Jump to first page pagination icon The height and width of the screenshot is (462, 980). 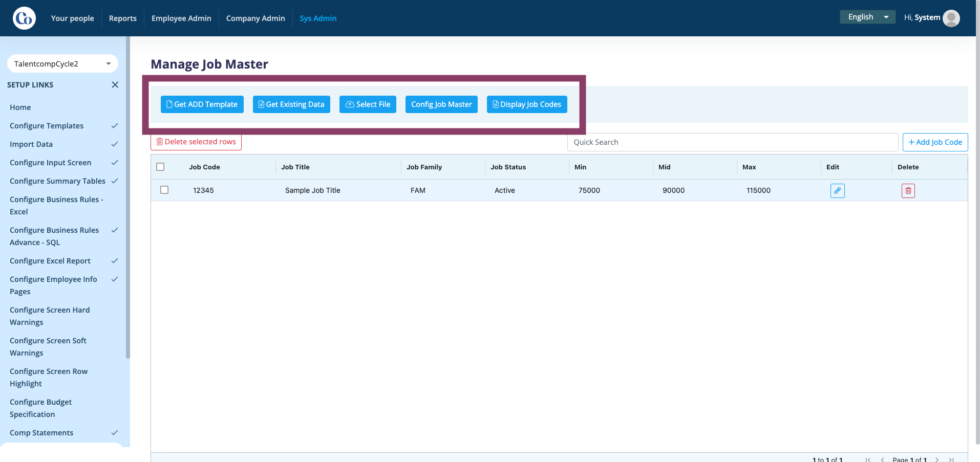(868, 459)
